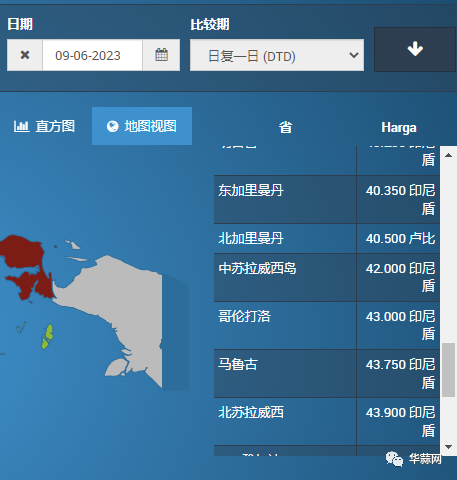Select the green island on the map
Image resolution: width=457 pixels, height=480 pixels.
click(48, 337)
